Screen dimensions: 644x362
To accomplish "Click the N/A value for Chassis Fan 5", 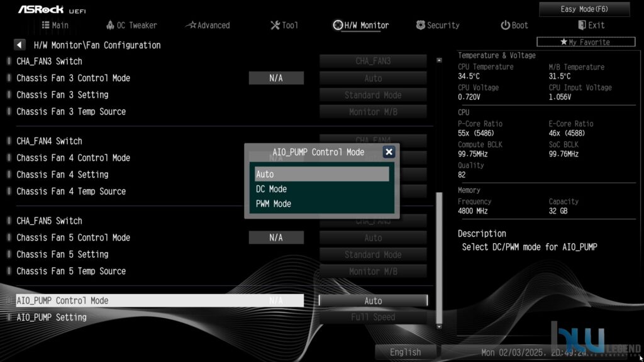I will [276, 238].
